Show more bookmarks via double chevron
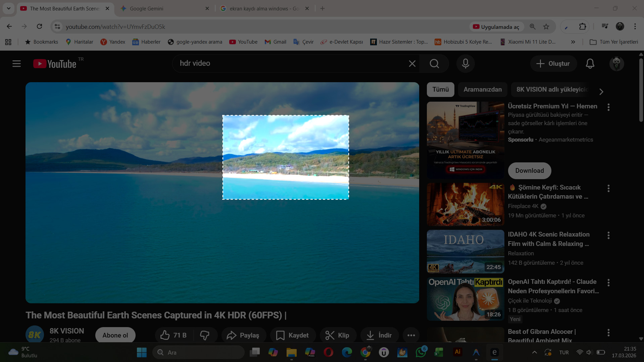This screenshot has width=644, height=362. point(573,42)
